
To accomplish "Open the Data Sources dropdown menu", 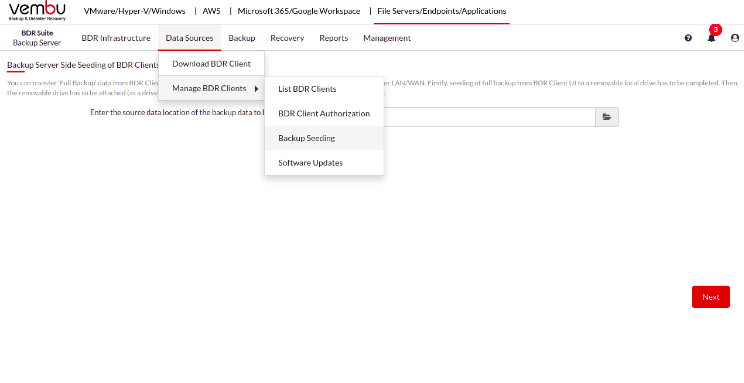I will coord(189,38).
